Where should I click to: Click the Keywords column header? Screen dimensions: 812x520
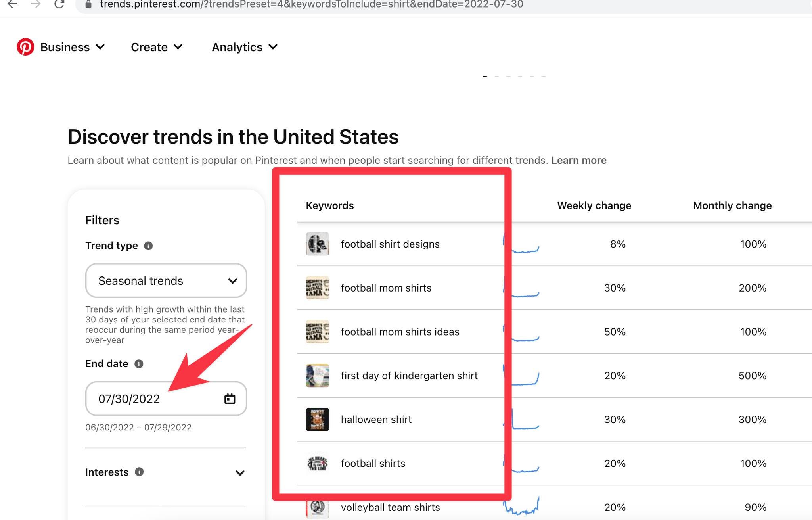pyautogui.click(x=330, y=205)
